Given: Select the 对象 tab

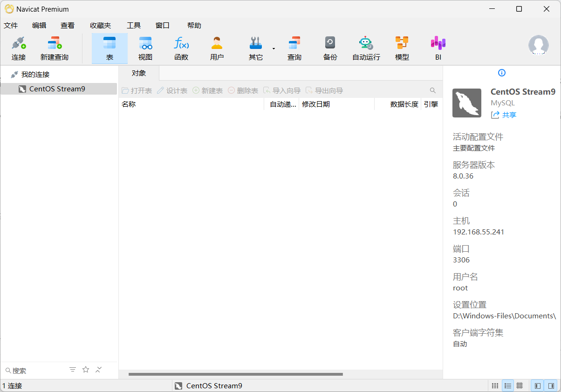Looking at the screenshot, I should pyautogui.click(x=139, y=73).
